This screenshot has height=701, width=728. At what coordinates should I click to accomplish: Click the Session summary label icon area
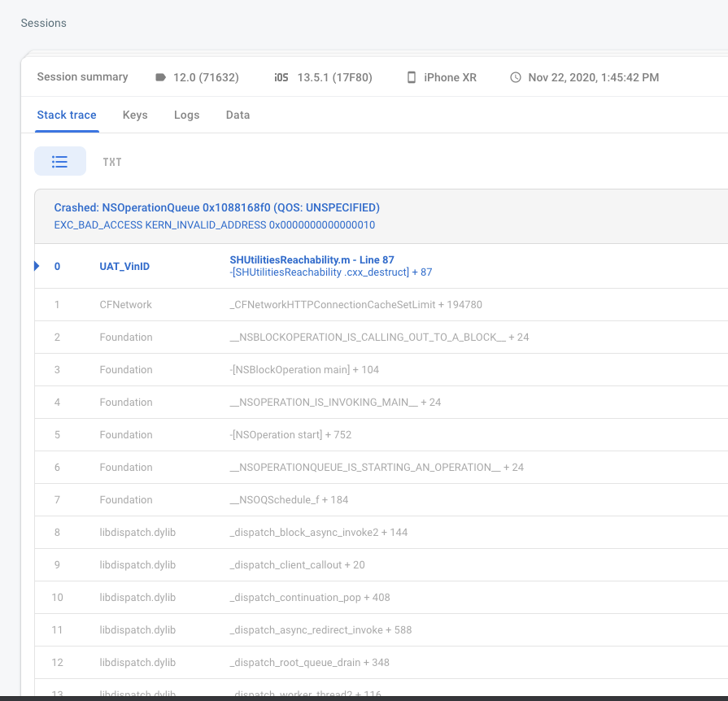coord(82,76)
